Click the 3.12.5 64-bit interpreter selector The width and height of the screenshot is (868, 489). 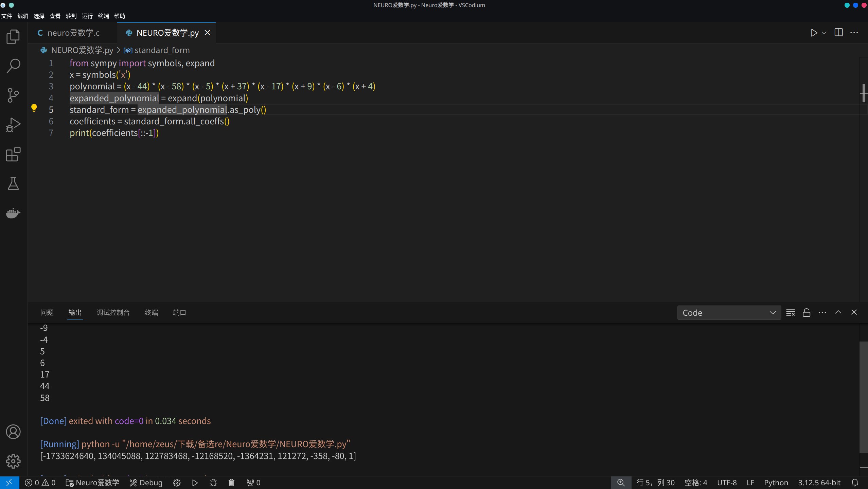point(819,483)
